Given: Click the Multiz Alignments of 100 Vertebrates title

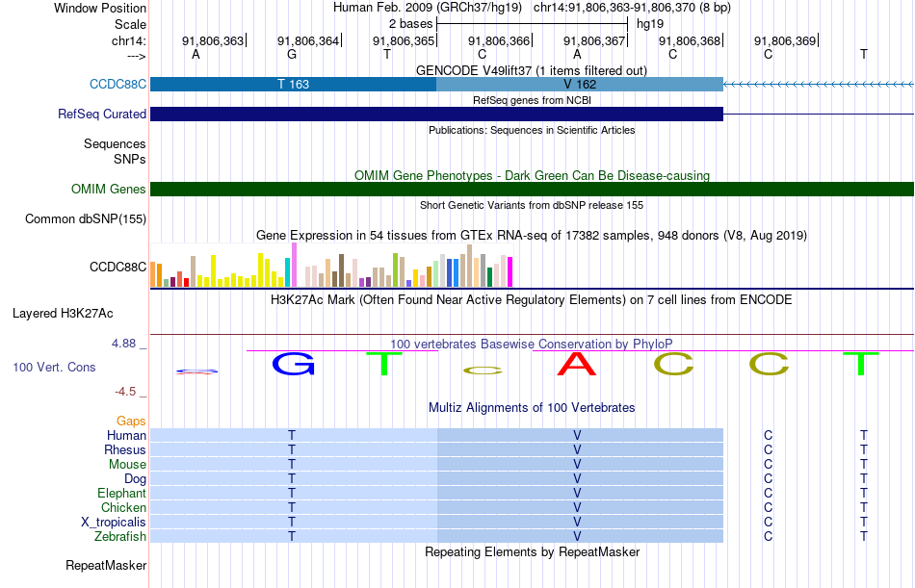Looking at the screenshot, I should (x=532, y=408).
